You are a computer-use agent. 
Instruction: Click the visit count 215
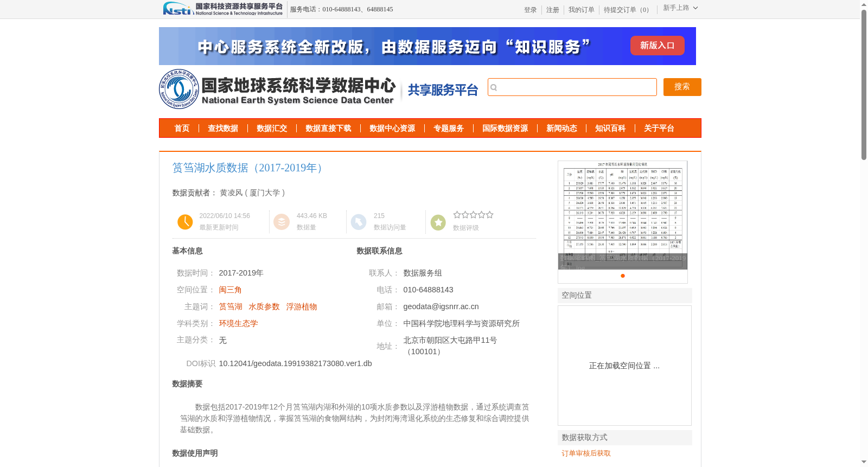(x=379, y=216)
